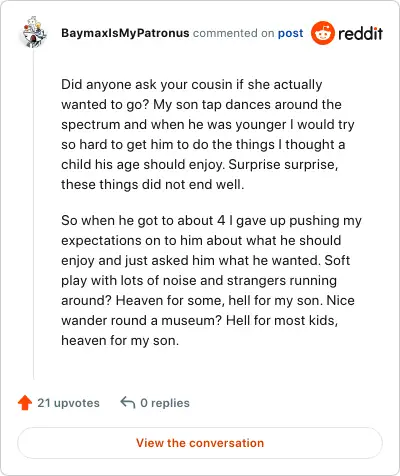
Task: Click the line starting "spectrum and when he"
Action: click(208, 125)
